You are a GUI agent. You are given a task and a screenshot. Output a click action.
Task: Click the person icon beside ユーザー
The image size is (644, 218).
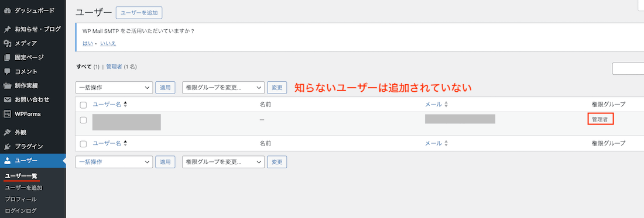[7, 161]
